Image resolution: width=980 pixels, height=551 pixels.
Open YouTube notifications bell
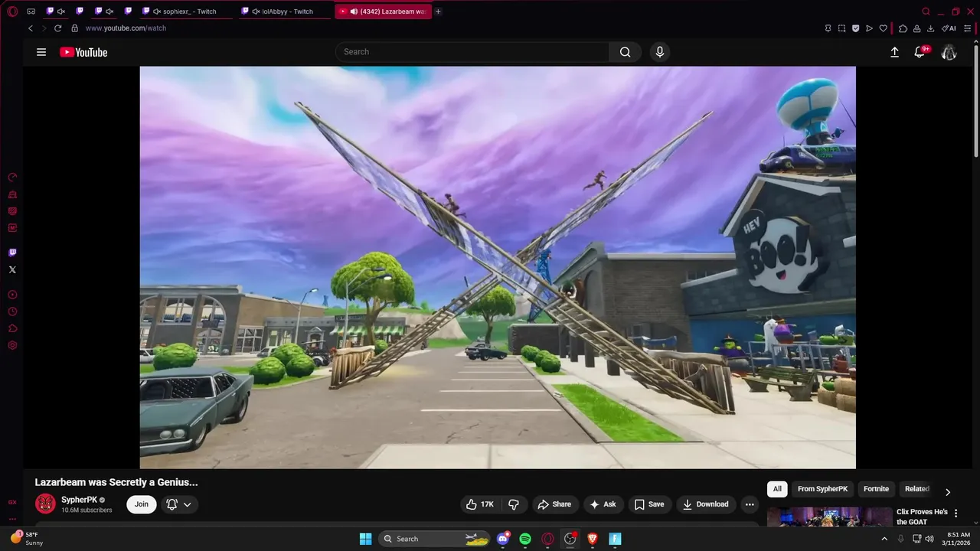tap(920, 52)
